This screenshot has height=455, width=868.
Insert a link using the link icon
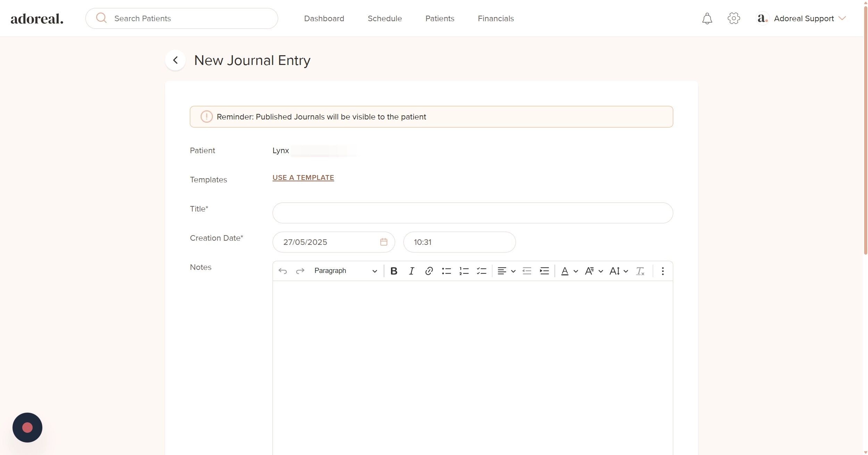(x=429, y=271)
